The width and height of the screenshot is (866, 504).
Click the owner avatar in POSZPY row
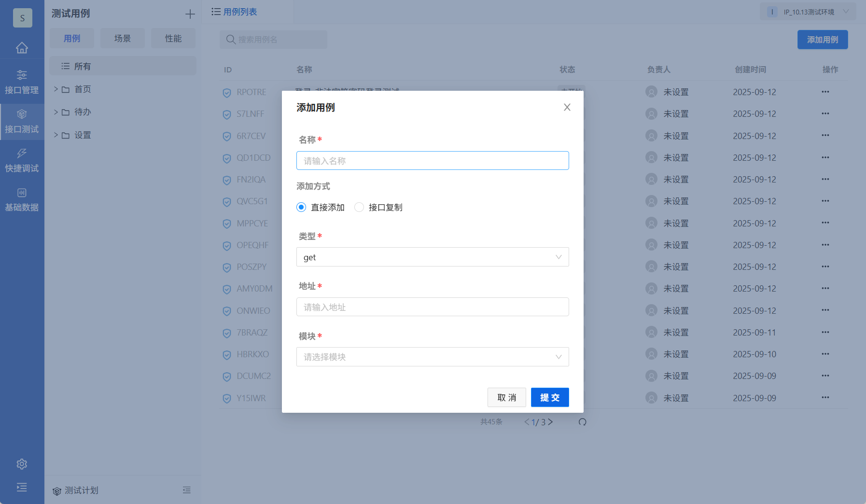click(651, 266)
